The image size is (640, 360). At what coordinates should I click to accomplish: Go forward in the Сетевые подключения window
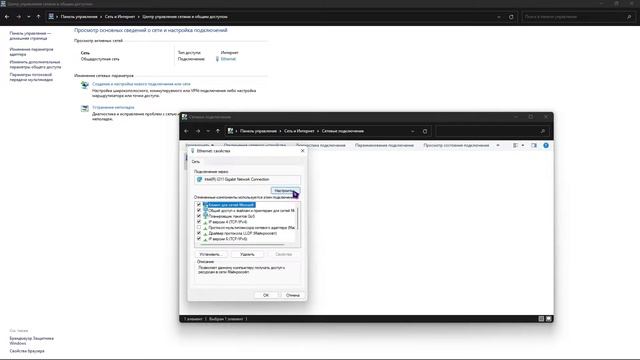click(198, 131)
